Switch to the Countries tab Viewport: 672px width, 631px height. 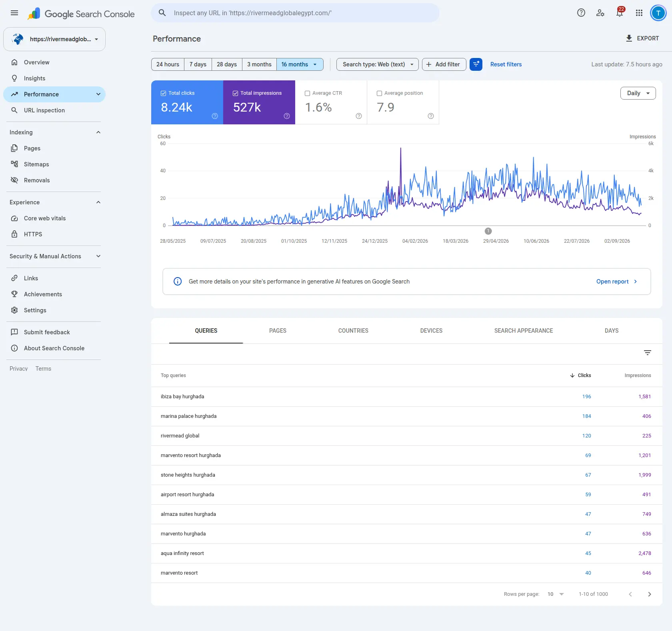(x=353, y=331)
